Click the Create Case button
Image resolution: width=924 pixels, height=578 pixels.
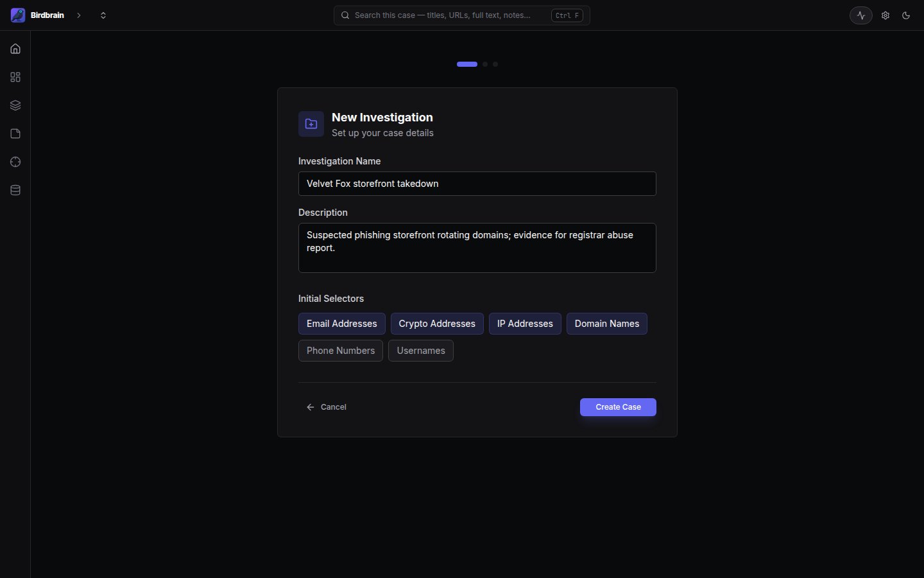(x=618, y=407)
